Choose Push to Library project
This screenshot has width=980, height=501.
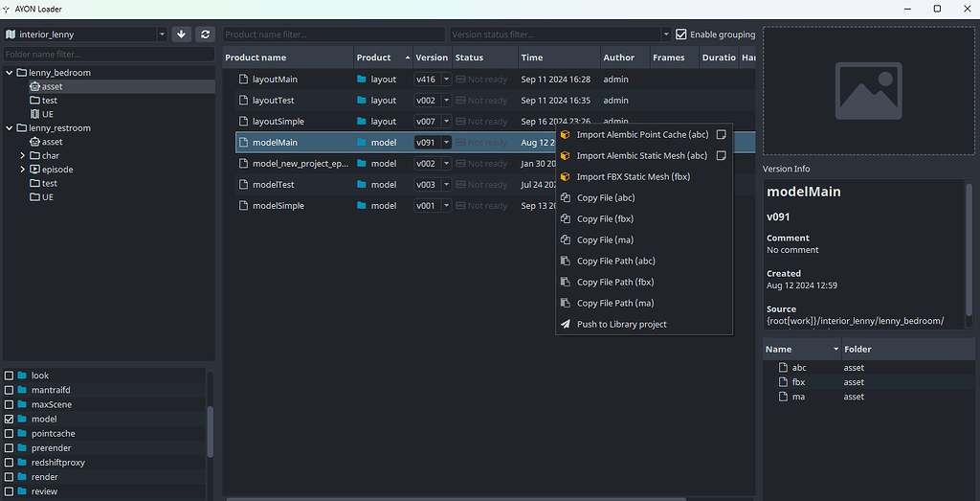621,325
